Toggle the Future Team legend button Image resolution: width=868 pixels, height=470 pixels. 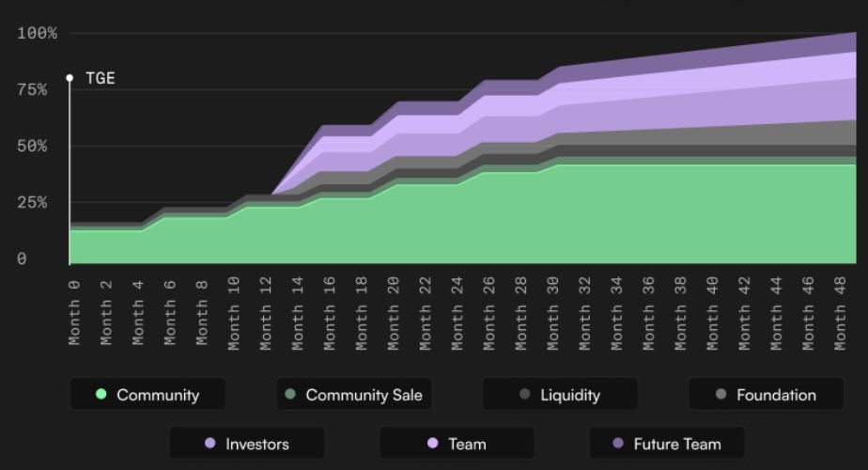coord(667,444)
